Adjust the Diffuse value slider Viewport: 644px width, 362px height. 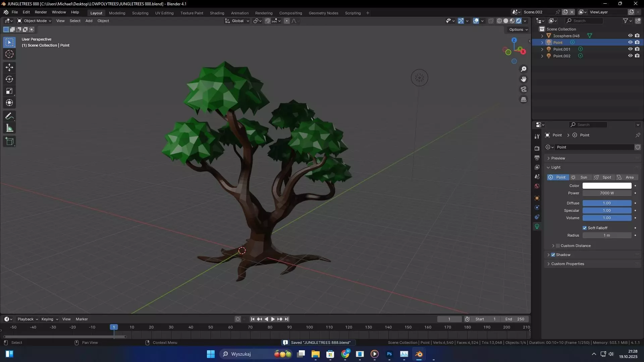tap(607, 203)
